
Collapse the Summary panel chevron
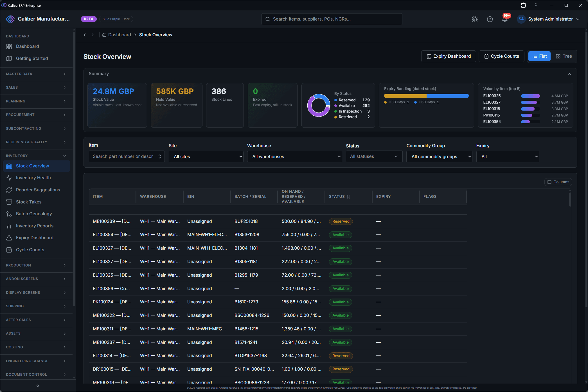coord(569,74)
